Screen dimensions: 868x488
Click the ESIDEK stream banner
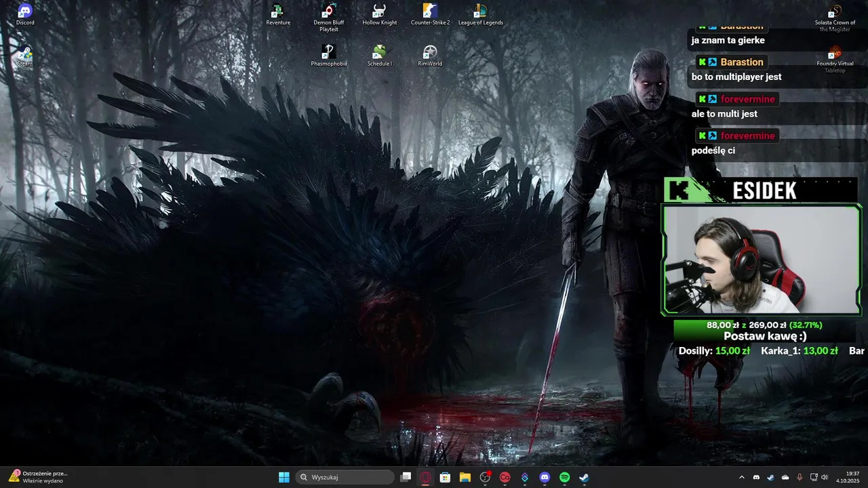762,190
